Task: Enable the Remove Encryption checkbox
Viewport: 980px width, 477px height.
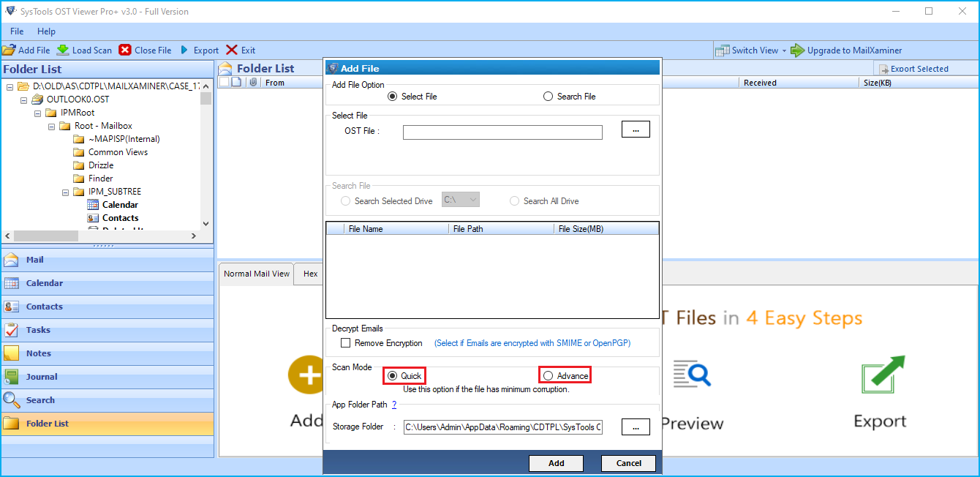Action: pyautogui.click(x=346, y=343)
